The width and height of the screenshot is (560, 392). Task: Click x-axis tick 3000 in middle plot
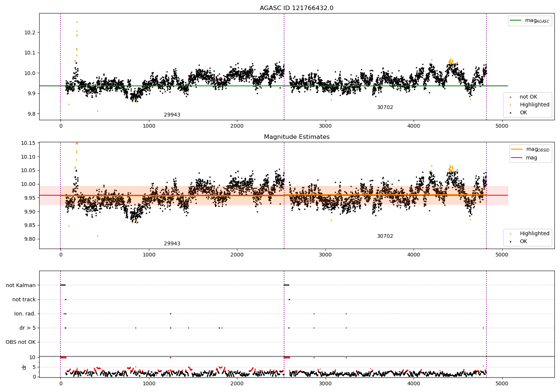coord(325,255)
